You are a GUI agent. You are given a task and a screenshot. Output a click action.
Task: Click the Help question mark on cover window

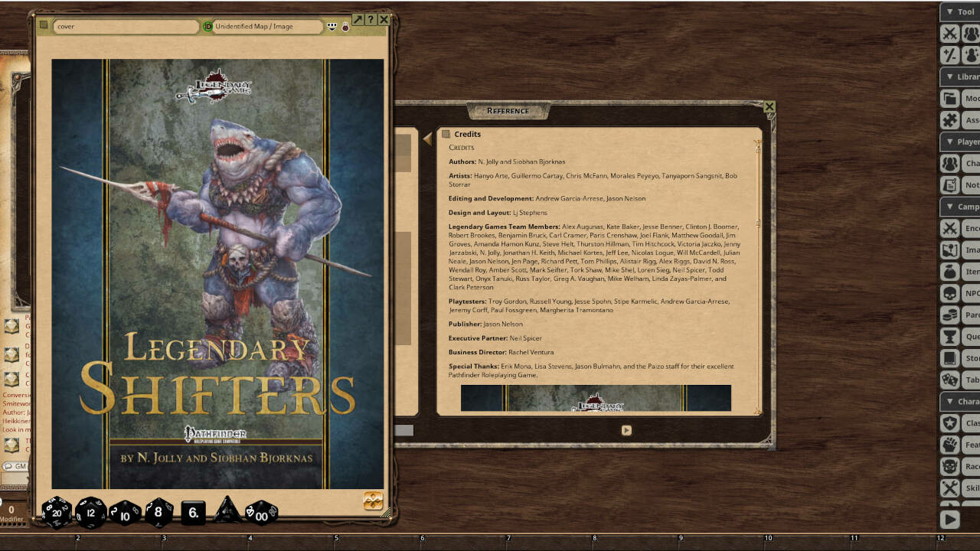click(371, 19)
